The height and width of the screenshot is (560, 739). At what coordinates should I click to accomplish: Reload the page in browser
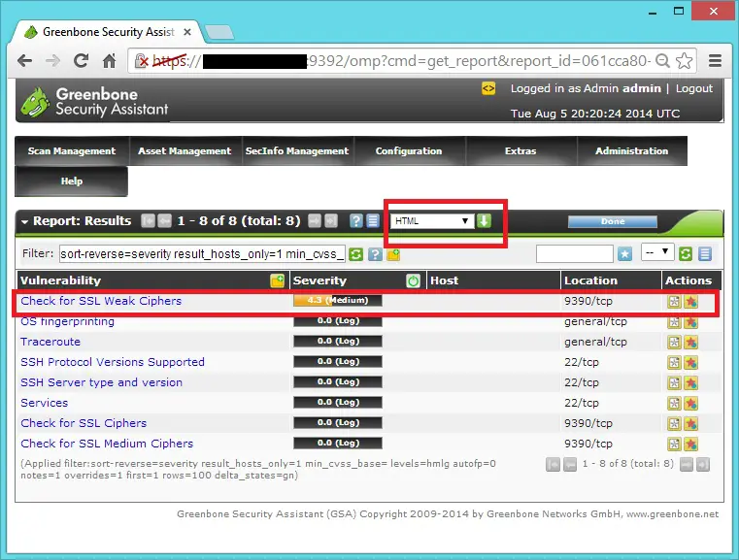coord(81,60)
